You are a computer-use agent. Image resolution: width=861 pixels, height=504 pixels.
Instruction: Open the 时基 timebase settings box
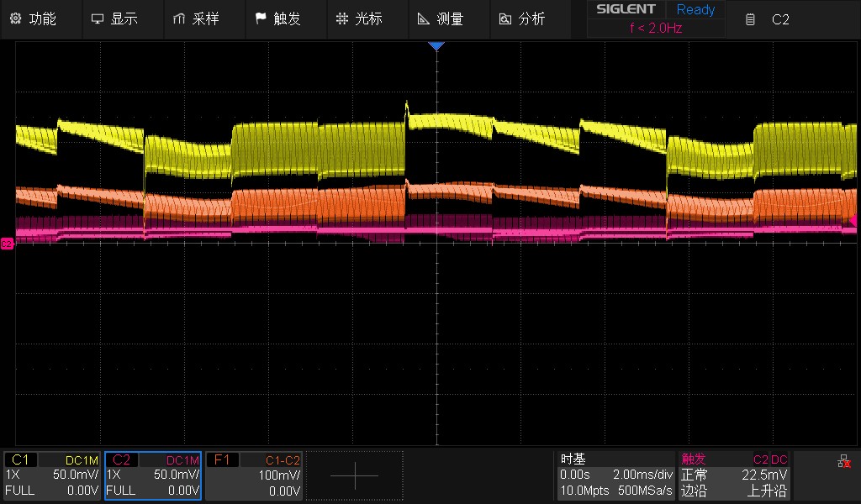[x=616, y=475]
